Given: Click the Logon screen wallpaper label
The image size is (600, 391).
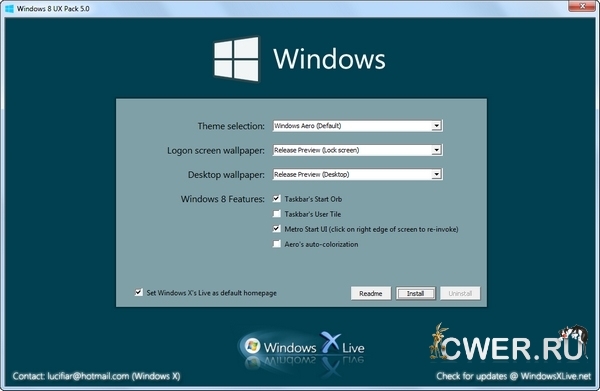Looking at the screenshot, I should pos(216,150).
